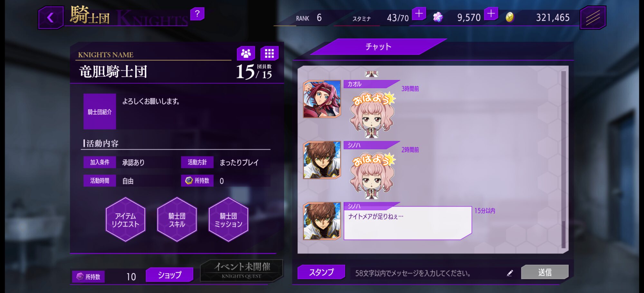Tap the Knights Quest event banner
Screen dimensions: 644x293
(242, 270)
